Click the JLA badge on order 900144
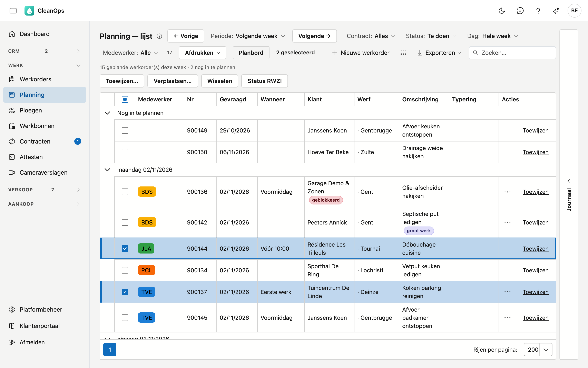This screenshot has height=368, width=588. click(146, 248)
